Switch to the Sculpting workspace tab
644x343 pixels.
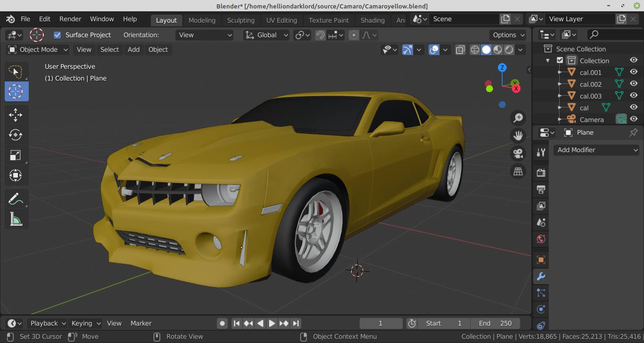tap(240, 20)
